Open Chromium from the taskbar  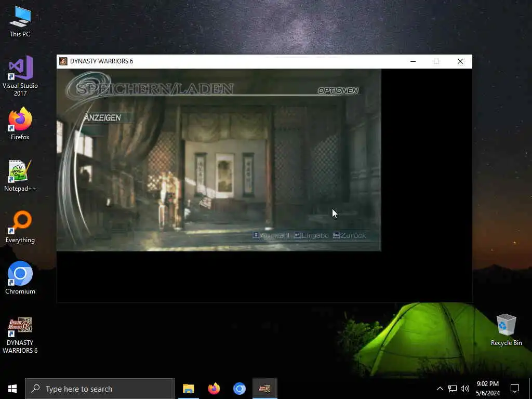click(x=240, y=389)
